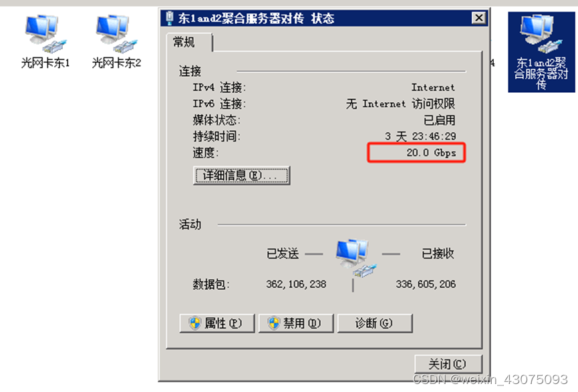Screen dimensions: 578x392
Task: Switch to the 常规 tab
Action: tap(184, 42)
